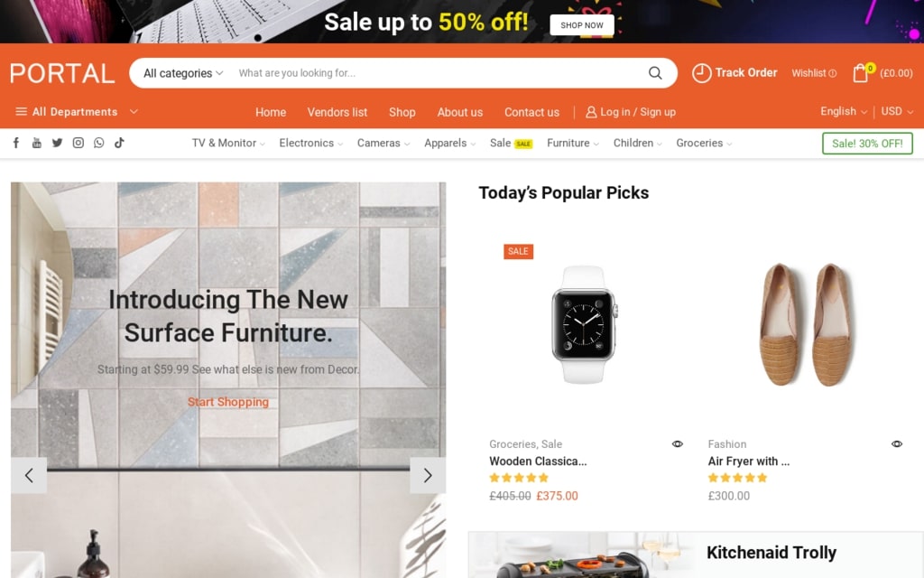The height and width of the screenshot is (578, 924).
Task: Click the Sale! 30% OFF! button
Action: click(x=867, y=144)
